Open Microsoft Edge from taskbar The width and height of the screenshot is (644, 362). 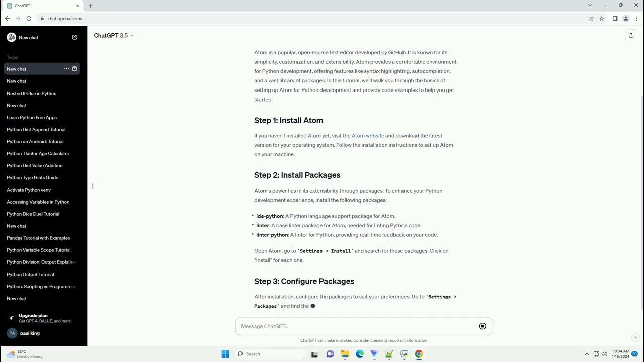point(360,354)
